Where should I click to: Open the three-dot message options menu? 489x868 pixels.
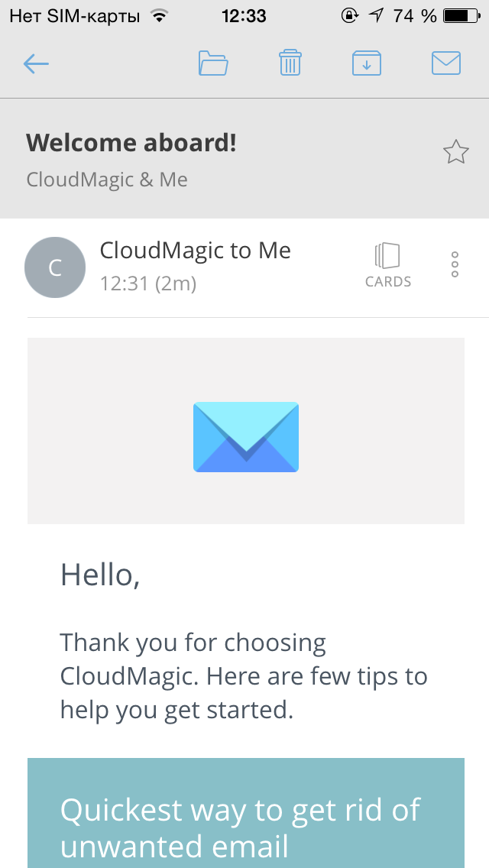pos(455,264)
